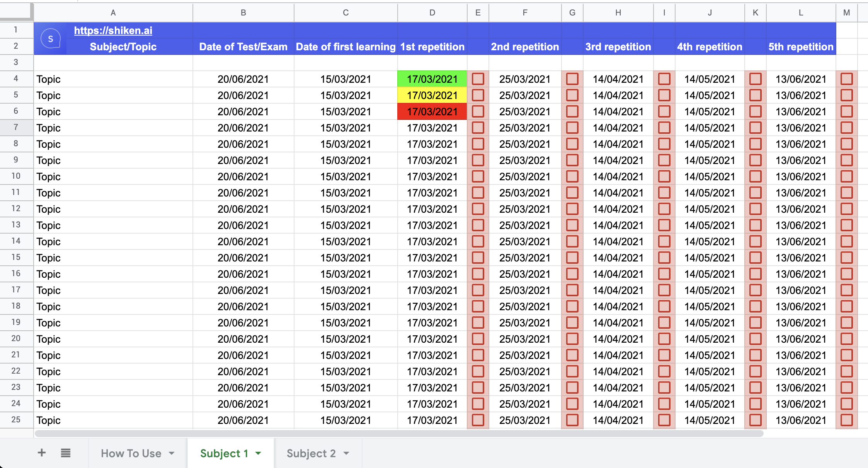Open the all sheets list icon
Viewport: 868px width, 468px height.
(x=66, y=453)
